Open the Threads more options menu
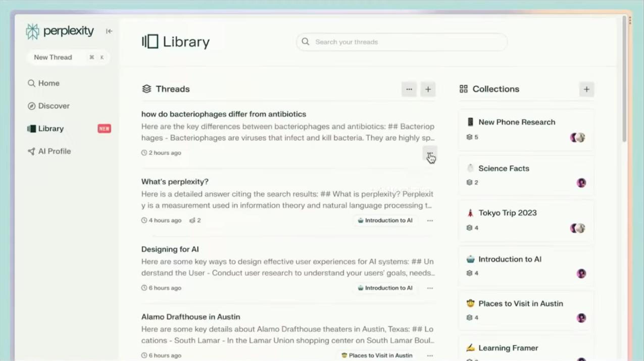644x361 pixels. [409, 89]
